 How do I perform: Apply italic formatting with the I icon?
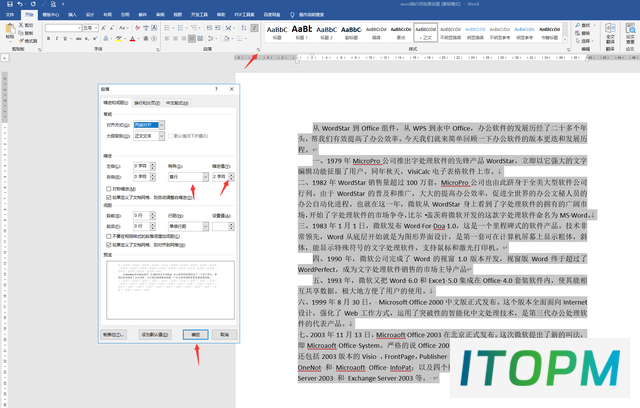coord(57,39)
